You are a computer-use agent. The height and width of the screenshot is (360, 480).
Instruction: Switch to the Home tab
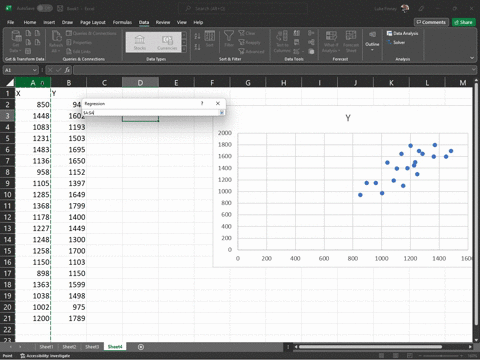30,22
